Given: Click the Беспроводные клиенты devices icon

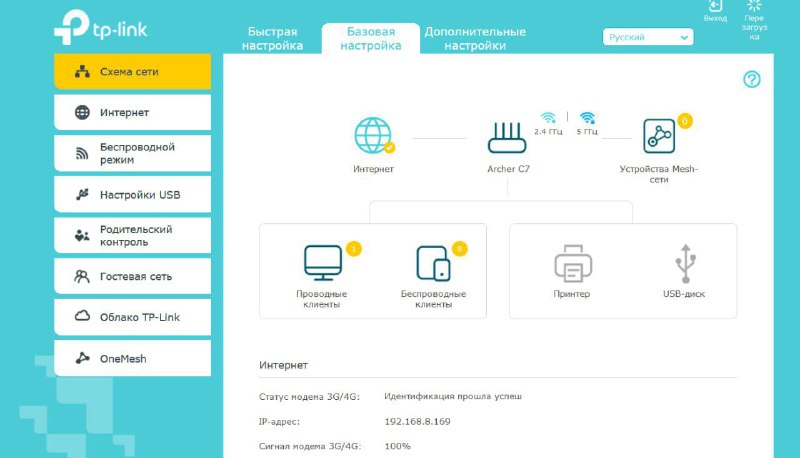Looking at the screenshot, I should (x=433, y=263).
